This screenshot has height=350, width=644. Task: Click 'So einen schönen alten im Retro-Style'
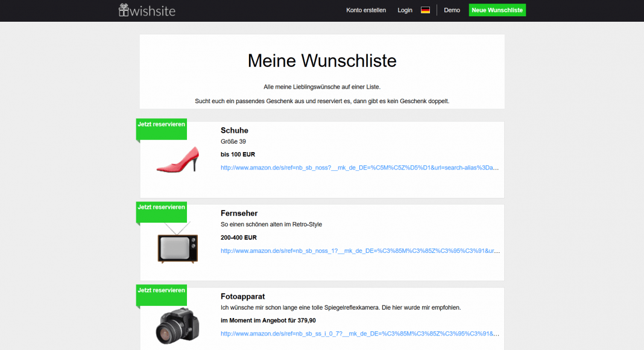tap(271, 224)
